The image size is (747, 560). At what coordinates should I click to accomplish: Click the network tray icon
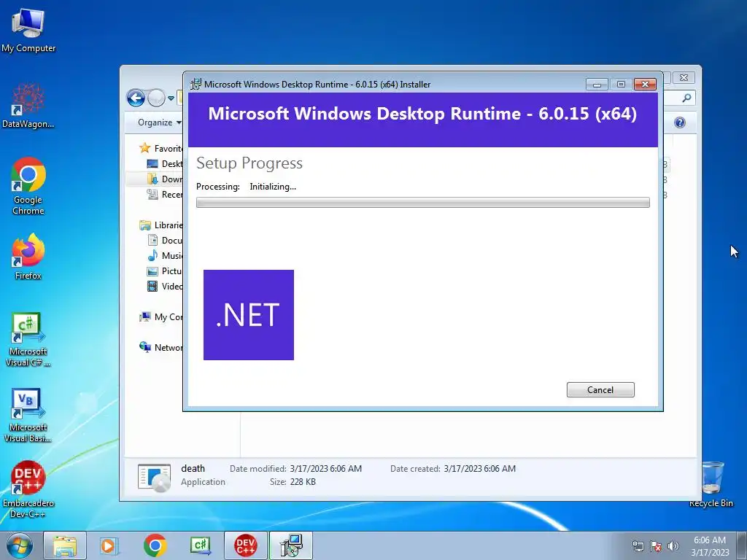(x=638, y=546)
